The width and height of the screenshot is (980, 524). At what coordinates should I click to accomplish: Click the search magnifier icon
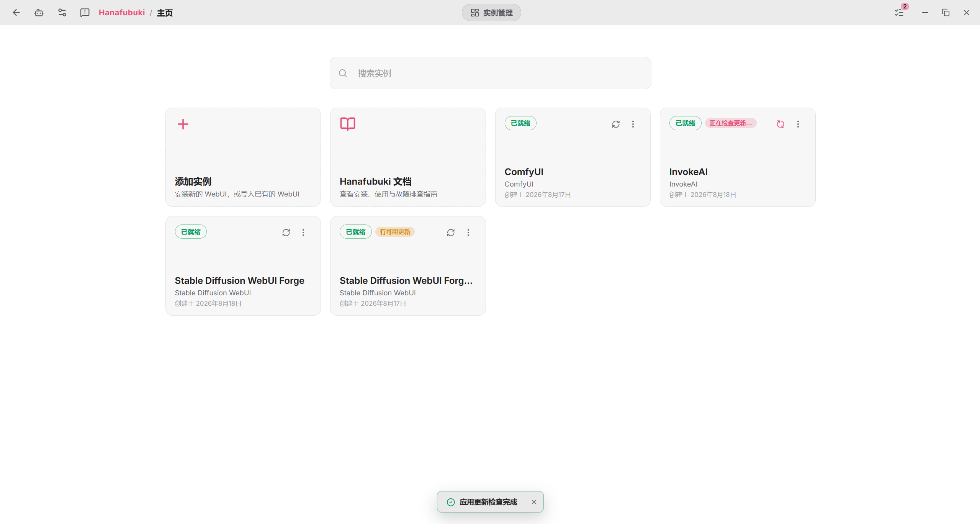[343, 73]
